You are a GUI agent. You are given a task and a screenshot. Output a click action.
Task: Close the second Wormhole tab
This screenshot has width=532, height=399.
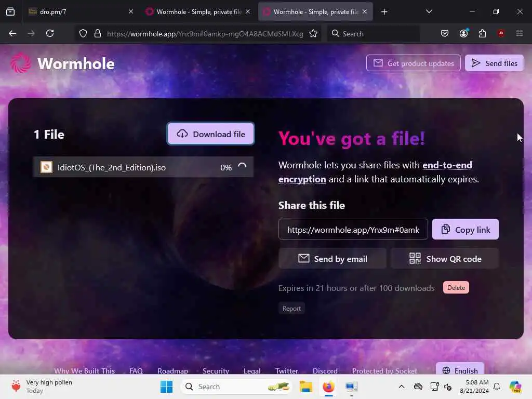(248, 11)
